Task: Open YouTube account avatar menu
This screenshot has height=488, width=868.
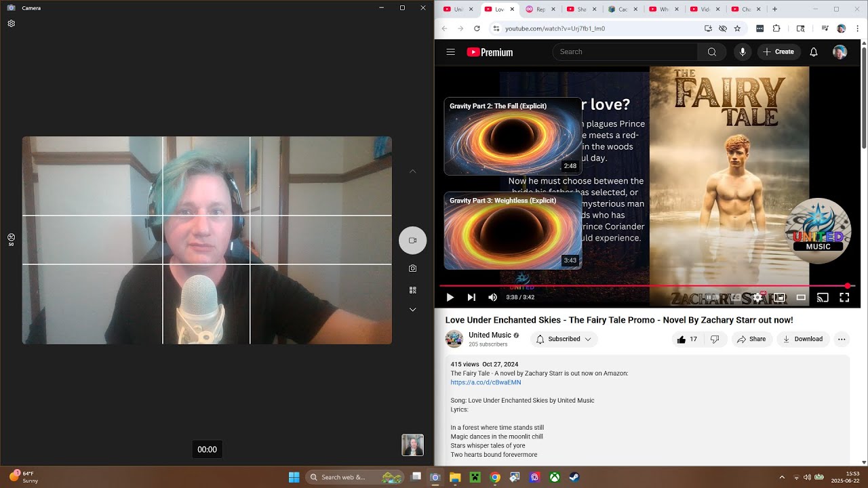Action: coord(840,52)
